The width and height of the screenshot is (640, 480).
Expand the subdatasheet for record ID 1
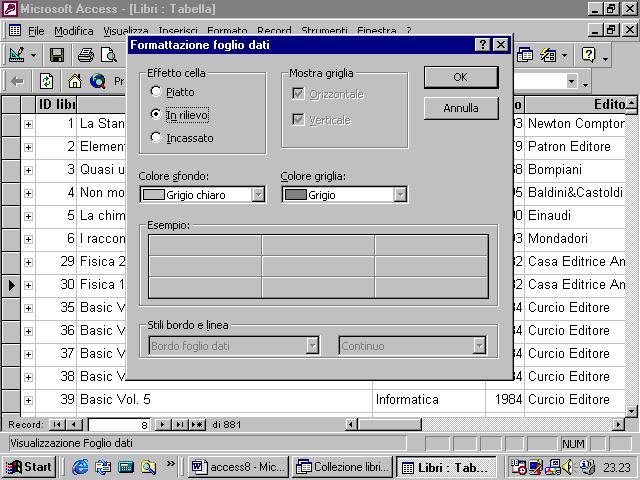[x=28, y=124]
